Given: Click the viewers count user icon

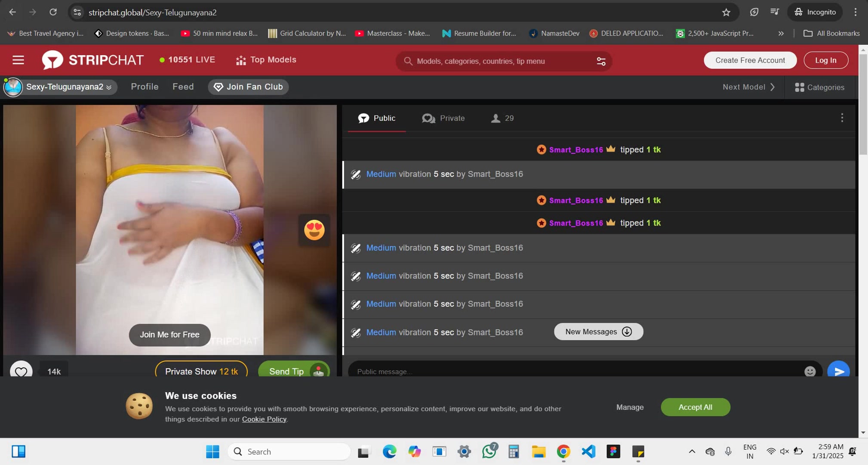Looking at the screenshot, I should pyautogui.click(x=496, y=118).
